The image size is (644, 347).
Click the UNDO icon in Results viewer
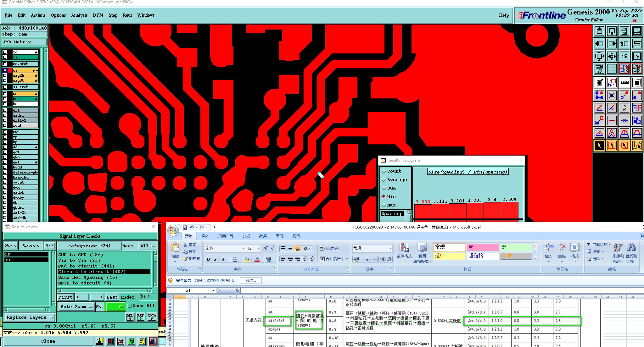coord(152,317)
